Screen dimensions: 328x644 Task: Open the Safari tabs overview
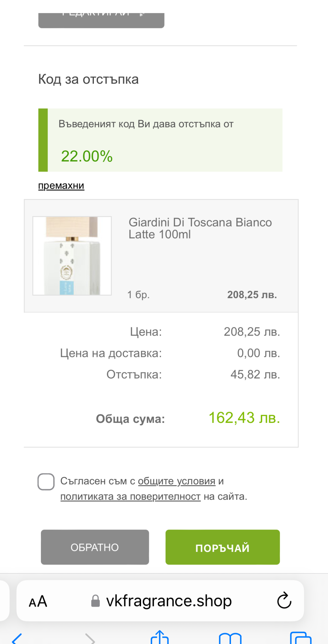[300, 638]
